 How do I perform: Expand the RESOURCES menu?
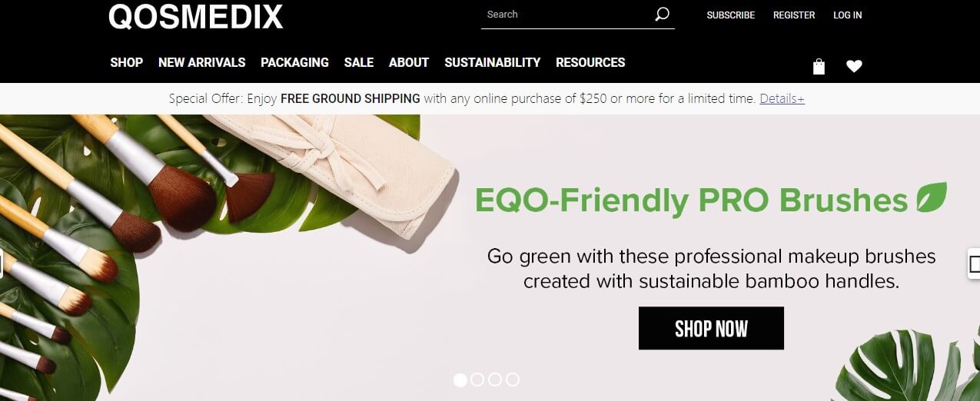click(590, 62)
